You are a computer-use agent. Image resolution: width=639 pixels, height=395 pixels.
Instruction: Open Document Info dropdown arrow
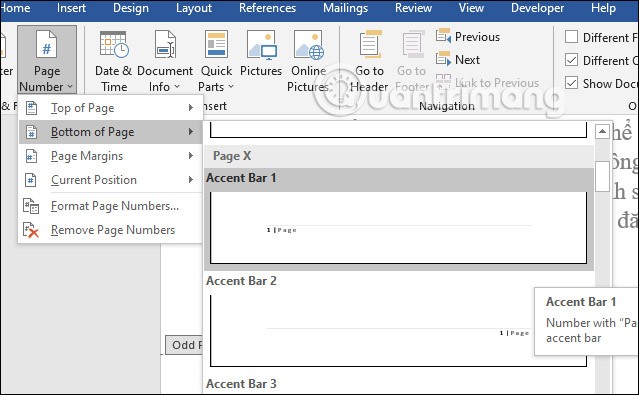177,86
